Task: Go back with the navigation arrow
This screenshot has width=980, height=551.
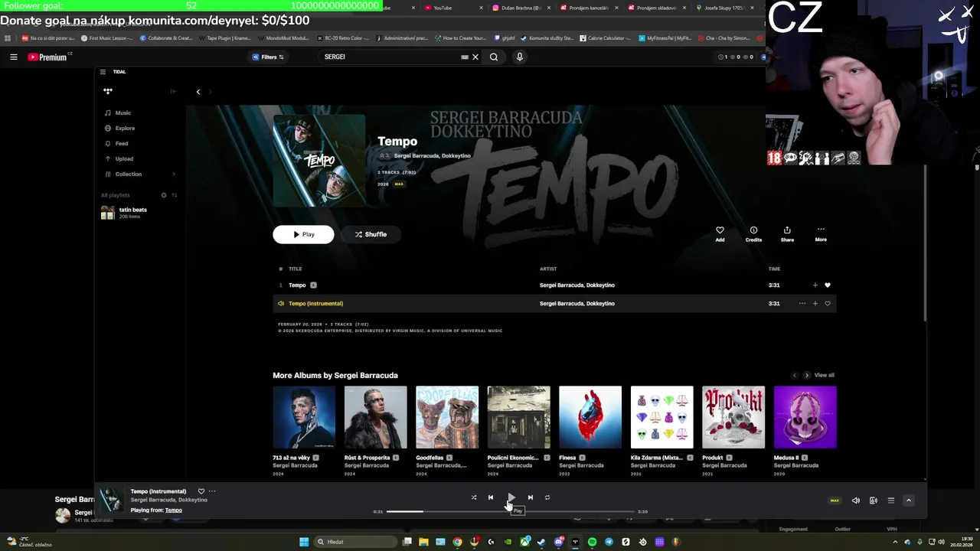Action: click(x=198, y=92)
